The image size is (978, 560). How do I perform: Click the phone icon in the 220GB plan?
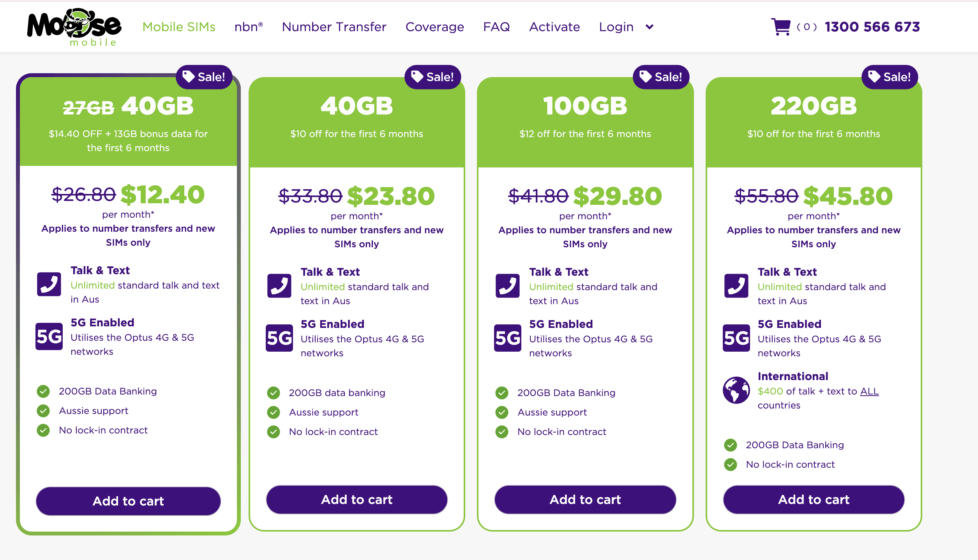click(x=736, y=286)
